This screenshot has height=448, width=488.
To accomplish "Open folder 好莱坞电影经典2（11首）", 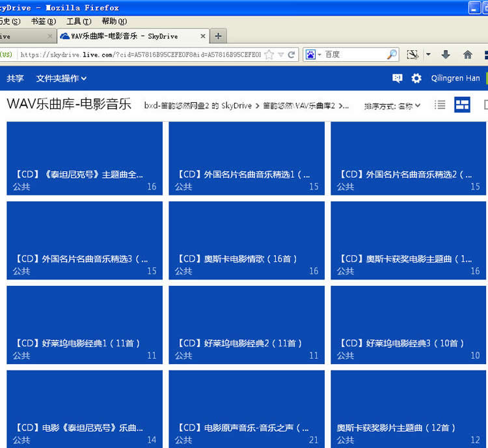I will pyautogui.click(x=247, y=325).
